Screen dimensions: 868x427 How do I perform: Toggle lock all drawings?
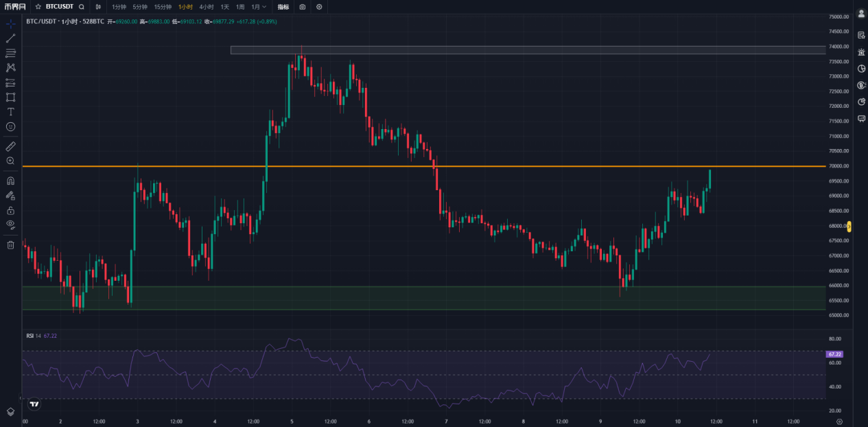(10, 210)
